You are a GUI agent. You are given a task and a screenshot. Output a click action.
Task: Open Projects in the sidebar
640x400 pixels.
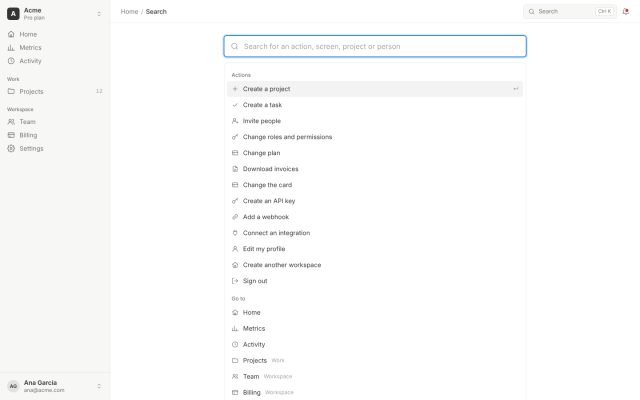pyautogui.click(x=55, y=91)
